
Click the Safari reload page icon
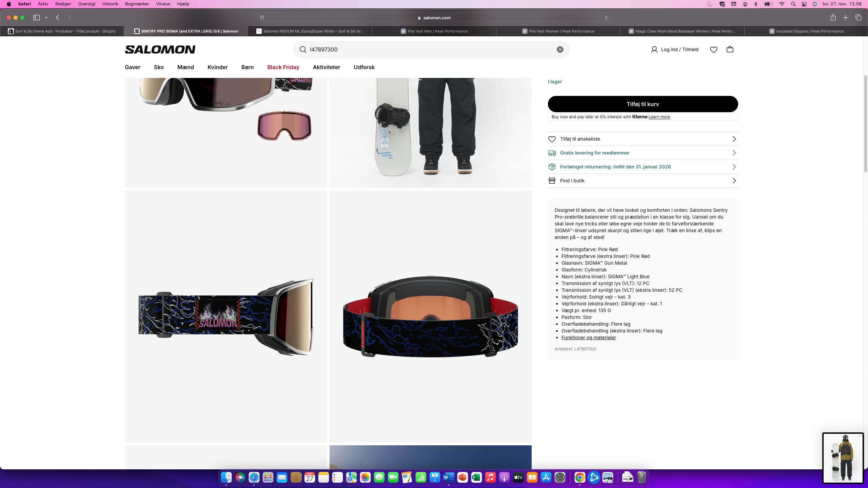coord(606,18)
